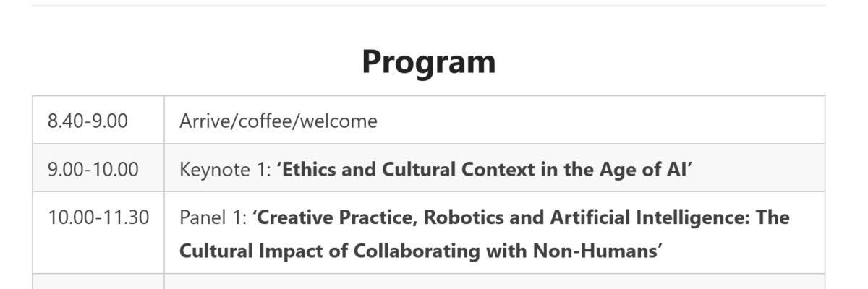Click 'Cultural Impact of Collaborating' title line

(x=421, y=251)
